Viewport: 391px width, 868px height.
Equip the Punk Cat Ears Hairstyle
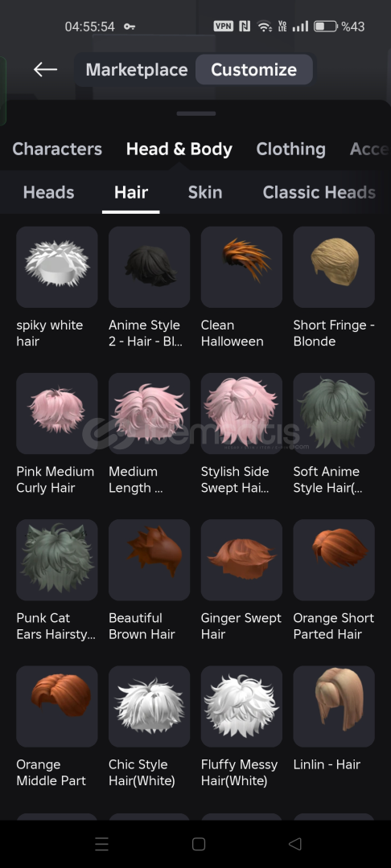pyautogui.click(x=57, y=559)
